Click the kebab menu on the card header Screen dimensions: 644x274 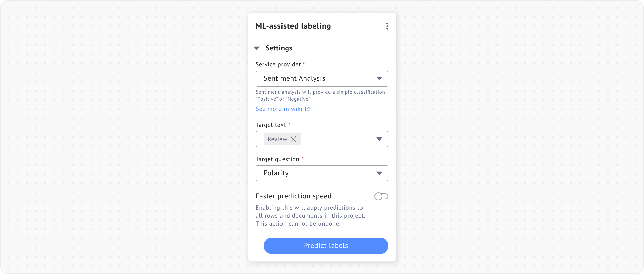click(x=387, y=26)
